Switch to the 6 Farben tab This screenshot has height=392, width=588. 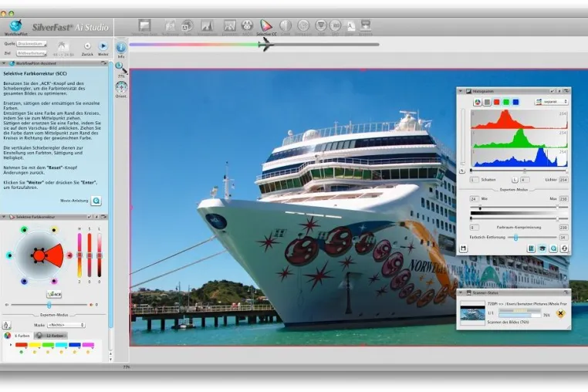click(x=18, y=336)
